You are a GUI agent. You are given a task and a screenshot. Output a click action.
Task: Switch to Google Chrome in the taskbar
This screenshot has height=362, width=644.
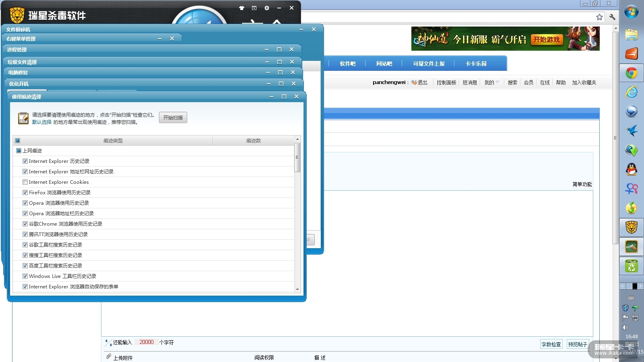(x=632, y=73)
